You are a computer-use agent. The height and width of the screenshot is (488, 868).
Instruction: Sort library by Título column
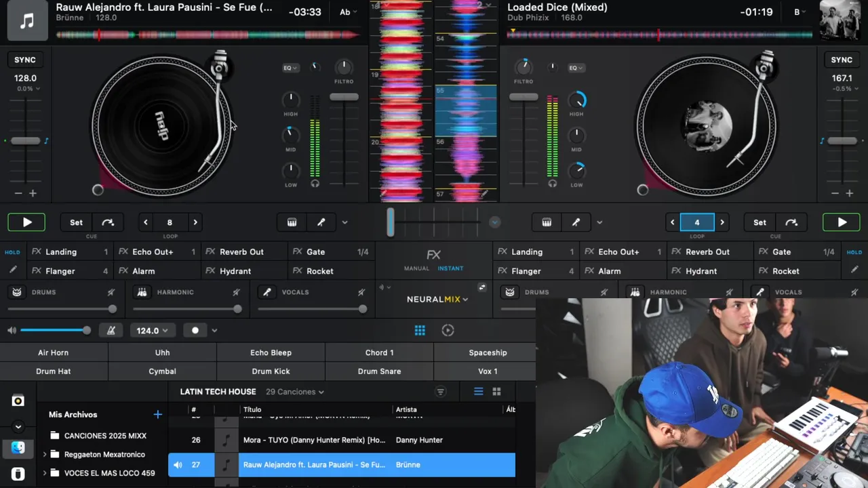coord(252,409)
